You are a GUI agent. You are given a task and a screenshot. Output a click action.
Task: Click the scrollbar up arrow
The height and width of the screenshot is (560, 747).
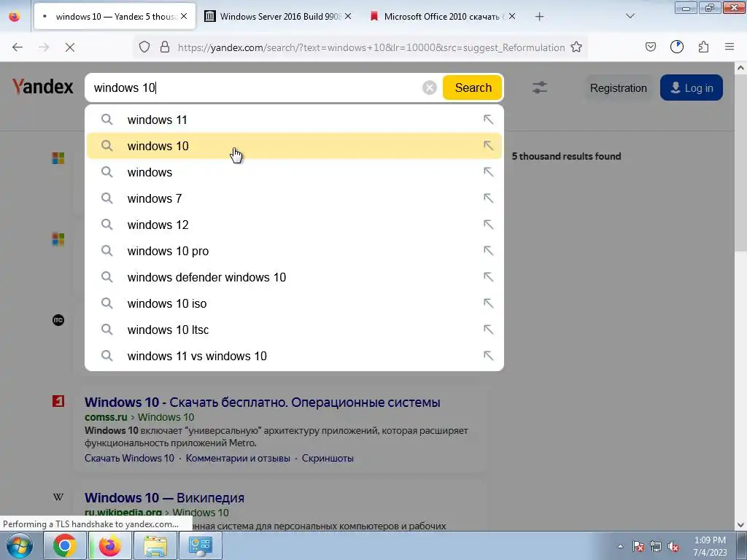[x=741, y=68]
